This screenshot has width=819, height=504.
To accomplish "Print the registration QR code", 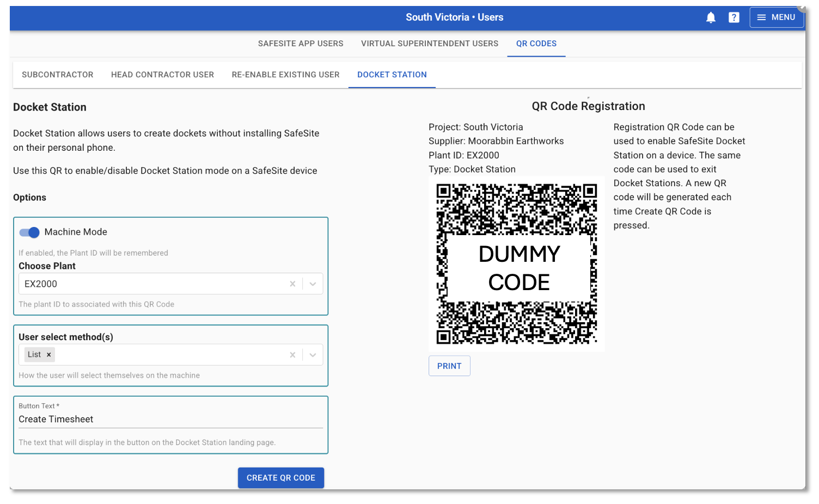I will (x=449, y=366).
